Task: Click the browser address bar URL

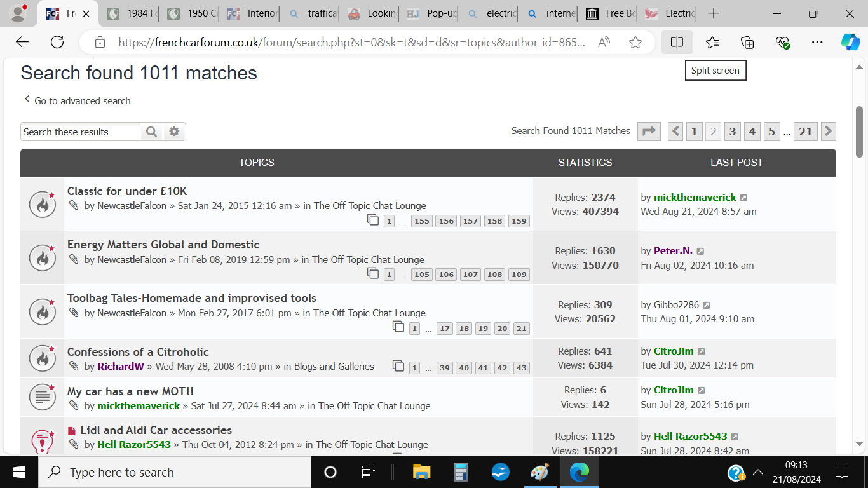Action: coord(352,42)
